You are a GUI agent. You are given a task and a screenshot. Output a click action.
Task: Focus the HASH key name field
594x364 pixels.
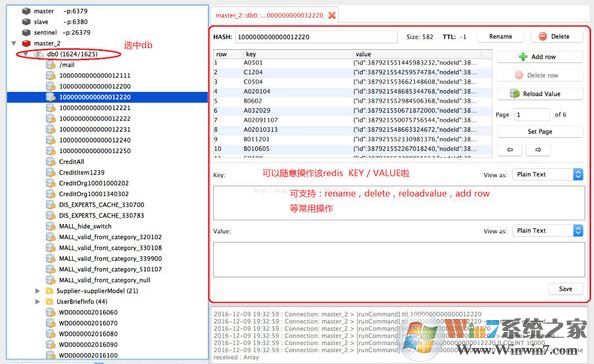[316, 37]
